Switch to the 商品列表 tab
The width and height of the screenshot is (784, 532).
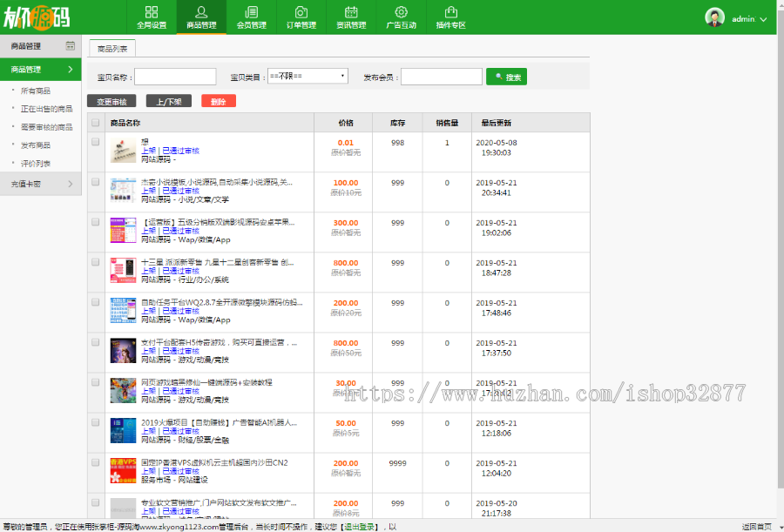click(x=112, y=49)
